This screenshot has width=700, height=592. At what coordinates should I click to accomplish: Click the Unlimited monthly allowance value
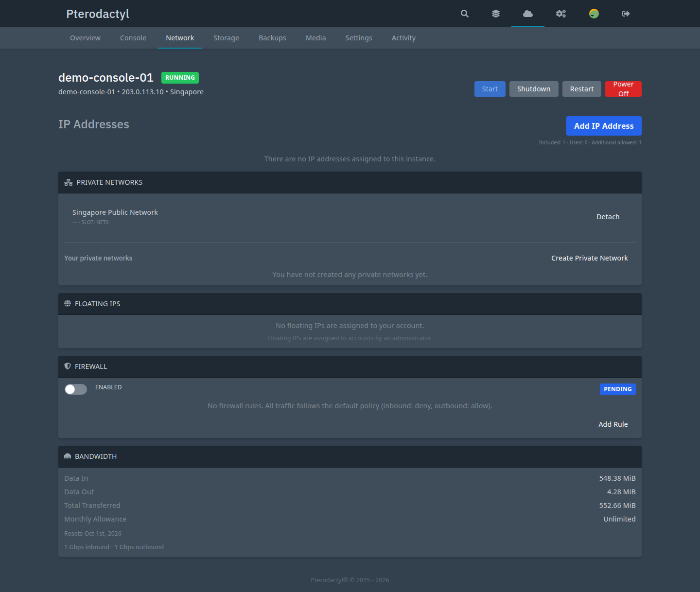tap(619, 519)
